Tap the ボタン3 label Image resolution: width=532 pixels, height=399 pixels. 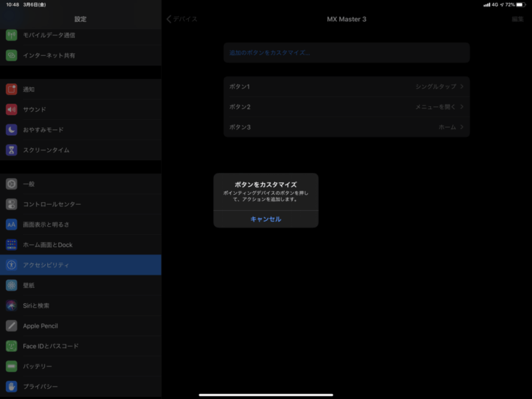(239, 127)
